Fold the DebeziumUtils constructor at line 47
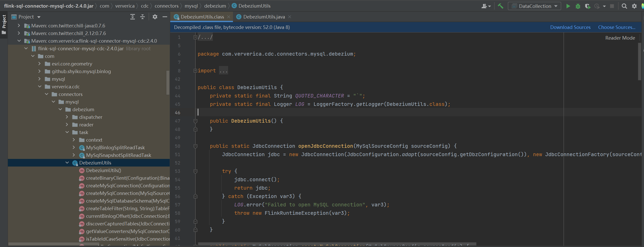Image resolution: width=644 pixels, height=247 pixels. (195, 121)
